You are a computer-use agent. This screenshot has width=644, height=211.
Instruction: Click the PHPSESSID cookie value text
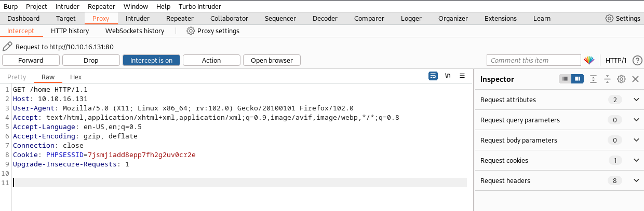click(142, 155)
